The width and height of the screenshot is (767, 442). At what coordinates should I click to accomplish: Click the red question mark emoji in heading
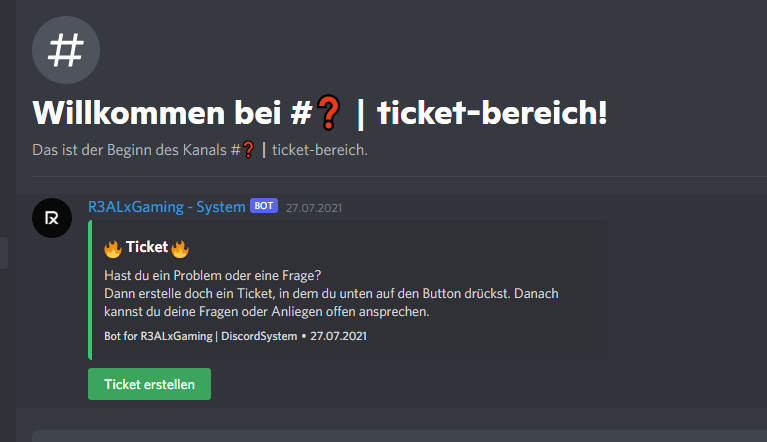click(330, 113)
